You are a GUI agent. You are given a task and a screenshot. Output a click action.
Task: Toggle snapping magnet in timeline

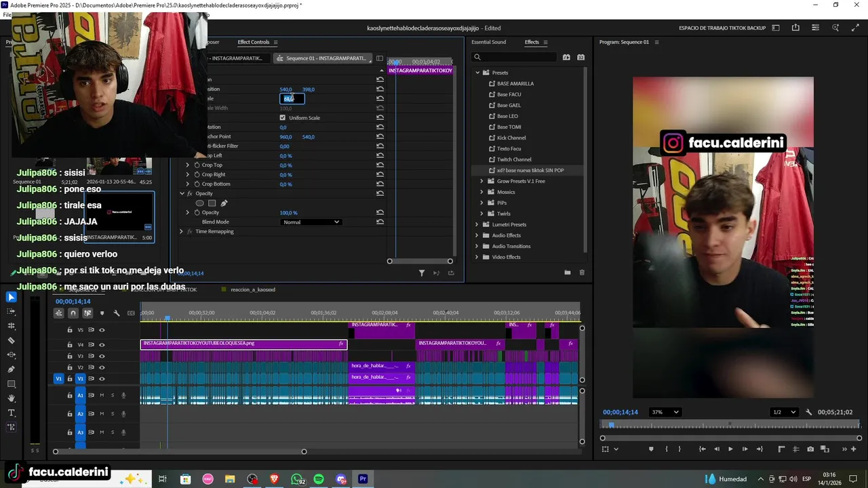[73, 313]
